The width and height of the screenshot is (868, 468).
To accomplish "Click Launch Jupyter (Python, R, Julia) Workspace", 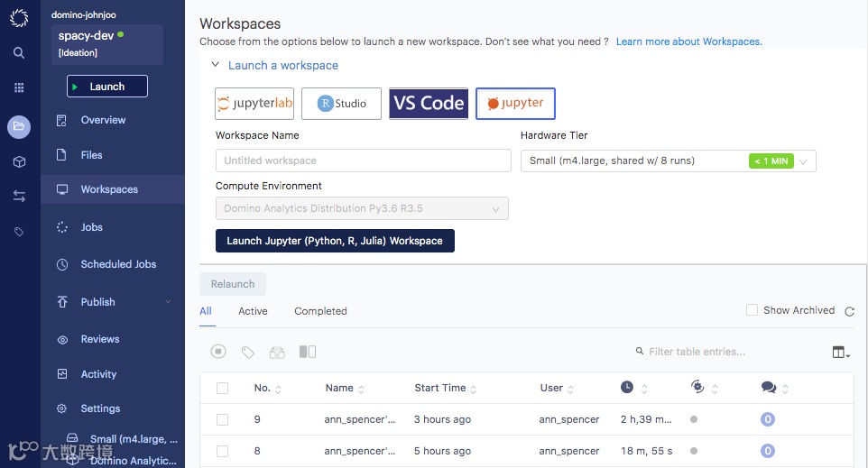I will [x=335, y=241].
